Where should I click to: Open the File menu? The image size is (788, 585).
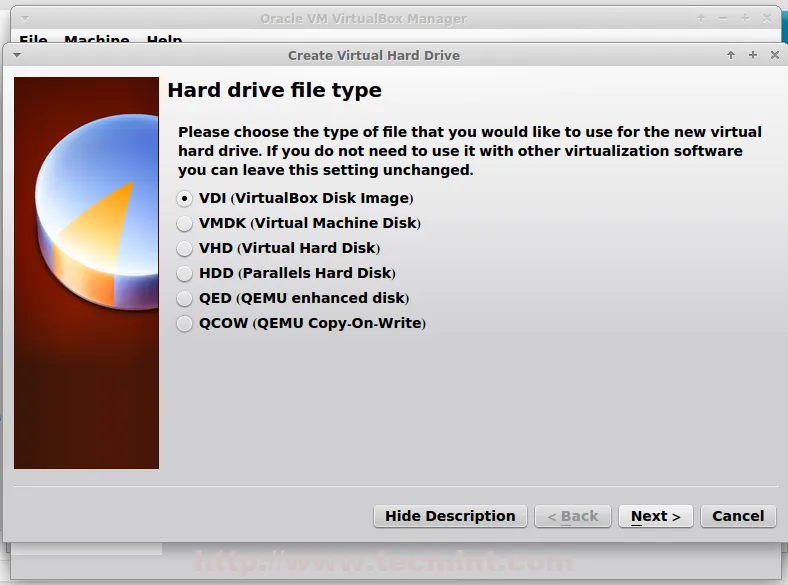click(33, 40)
